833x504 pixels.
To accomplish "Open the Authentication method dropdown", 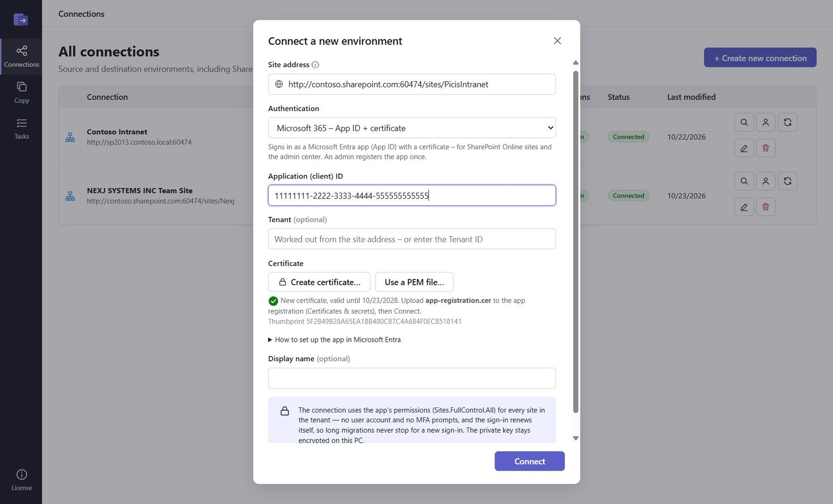I will pyautogui.click(x=412, y=128).
